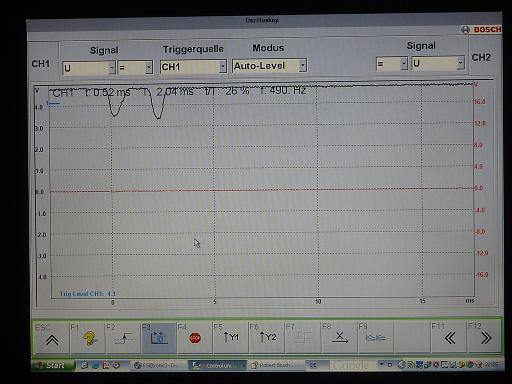Expand the Modus Auto-Level dropdown
This screenshot has width=512, height=384.
269,66
